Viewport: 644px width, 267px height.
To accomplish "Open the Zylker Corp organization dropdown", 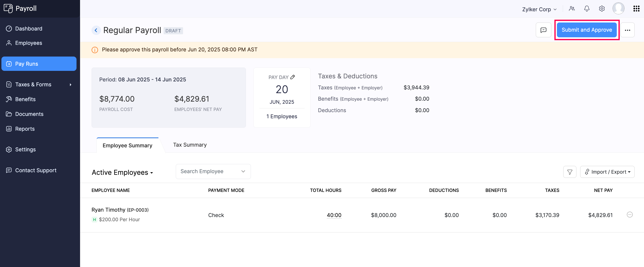I will [539, 9].
